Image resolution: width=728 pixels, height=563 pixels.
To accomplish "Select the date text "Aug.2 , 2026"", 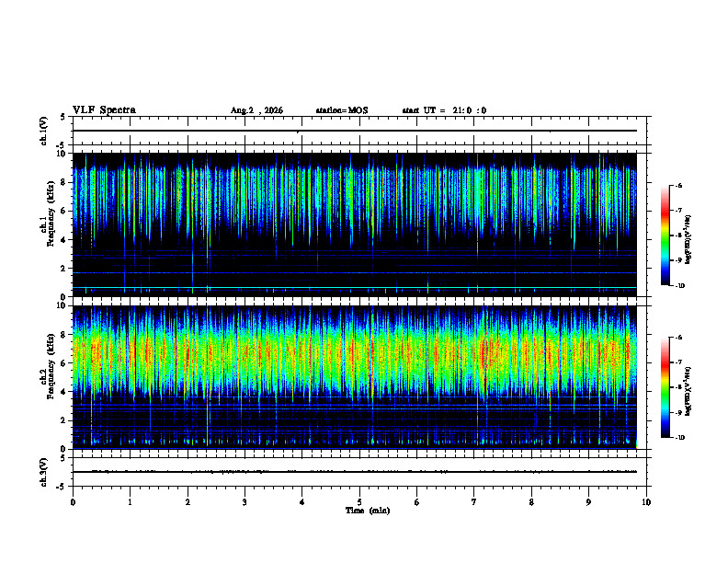I will tap(256, 110).
